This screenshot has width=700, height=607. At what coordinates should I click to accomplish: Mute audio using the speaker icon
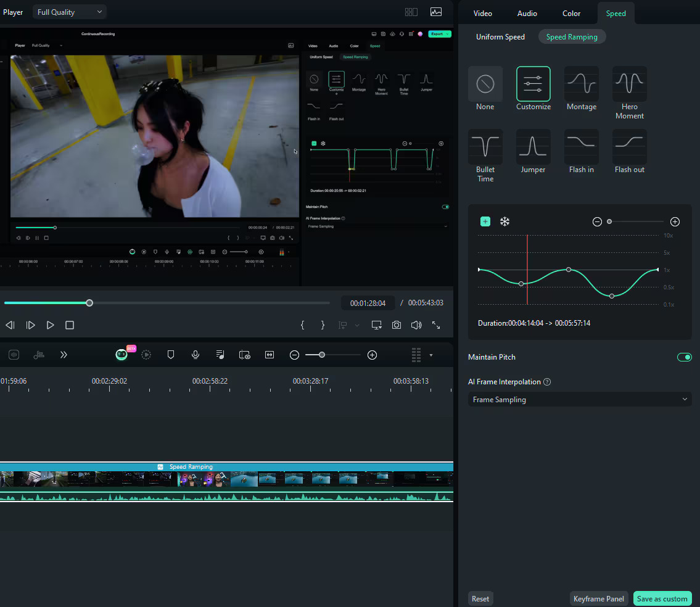416,324
